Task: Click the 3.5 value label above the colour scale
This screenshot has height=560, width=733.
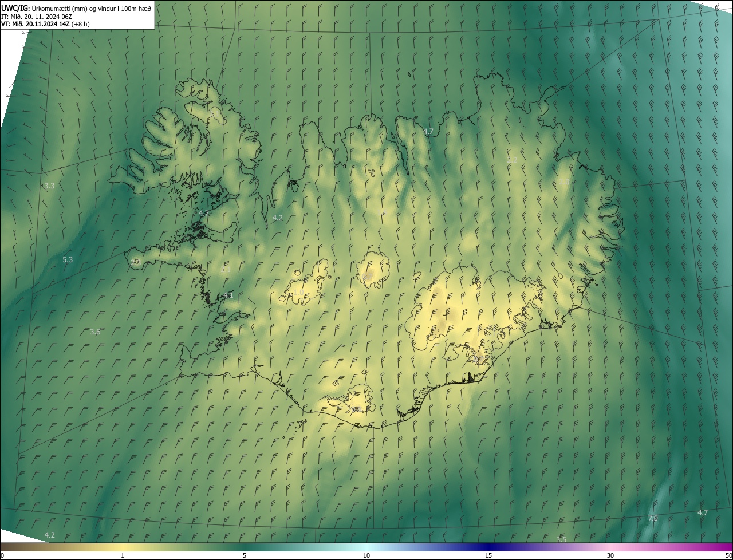Action: (561, 539)
